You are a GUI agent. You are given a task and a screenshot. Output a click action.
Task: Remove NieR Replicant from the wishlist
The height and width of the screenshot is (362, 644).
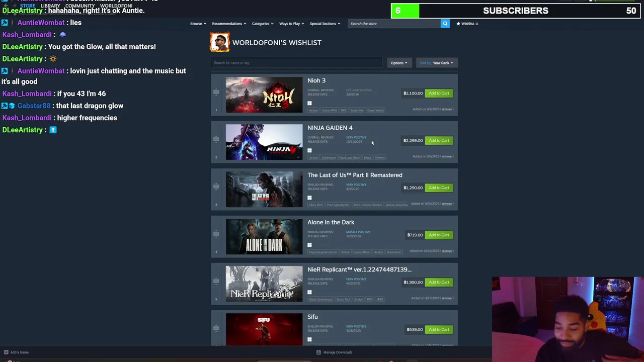point(447,298)
